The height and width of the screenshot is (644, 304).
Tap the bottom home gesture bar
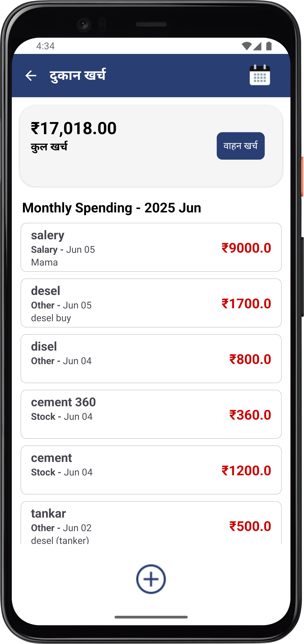pyautogui.click(x=151, y=617)
